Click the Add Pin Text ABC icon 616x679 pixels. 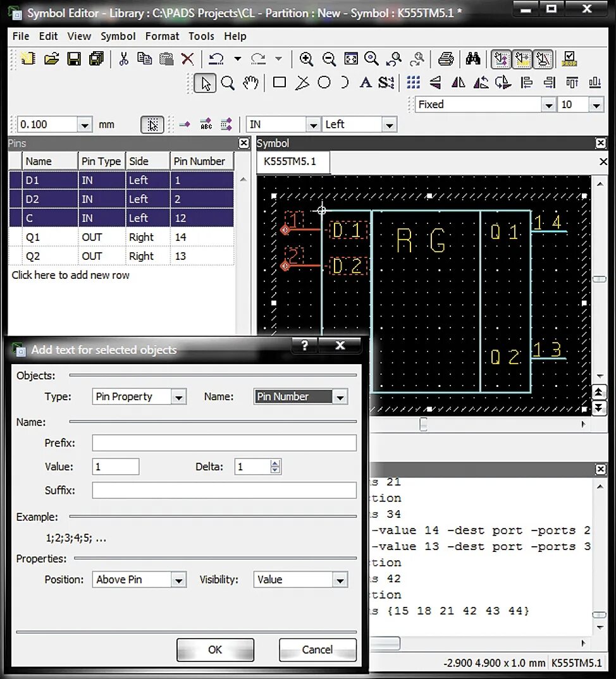[206, 125]
